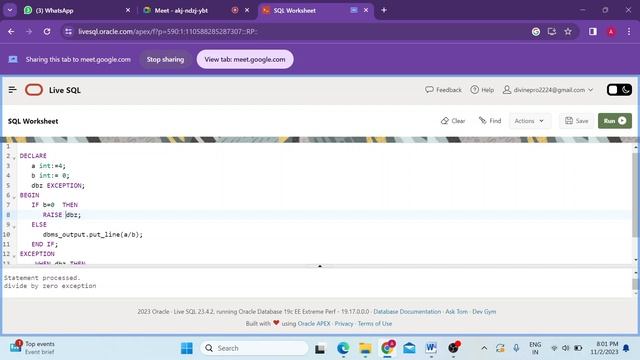Stop sharing this tab to Meet

point(165,60)
